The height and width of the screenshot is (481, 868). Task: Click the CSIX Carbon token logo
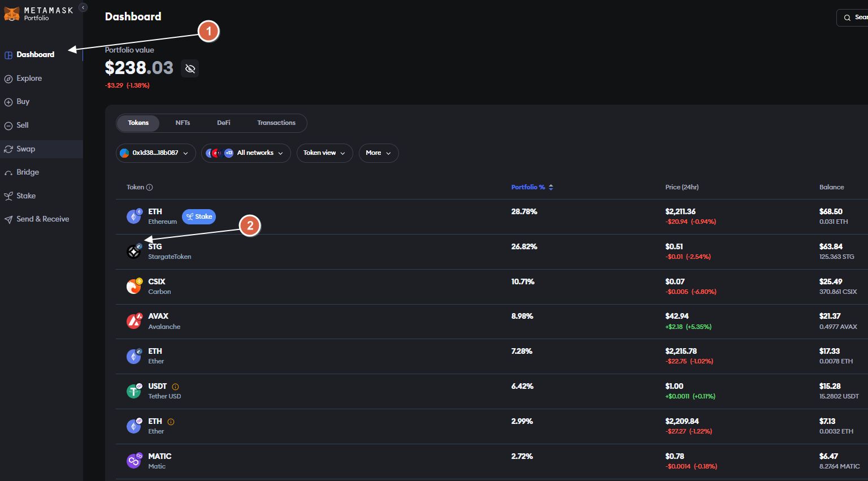(x=134, y=286)
